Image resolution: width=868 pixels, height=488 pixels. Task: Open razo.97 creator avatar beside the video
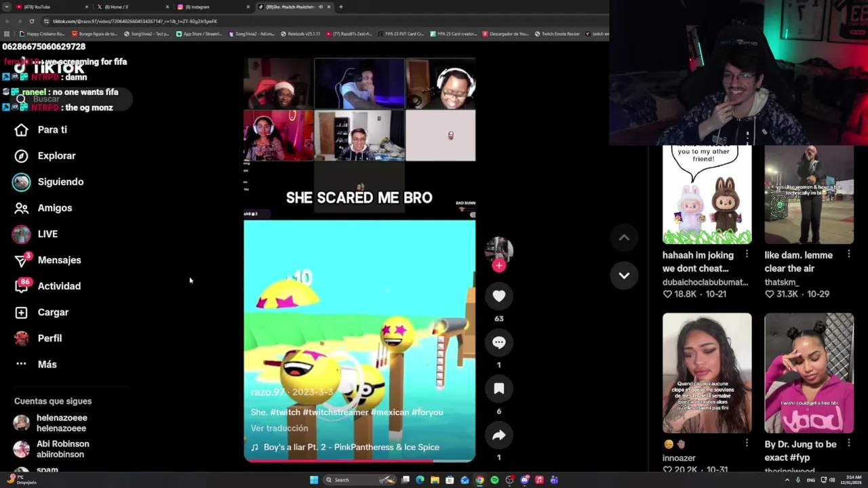499,249
